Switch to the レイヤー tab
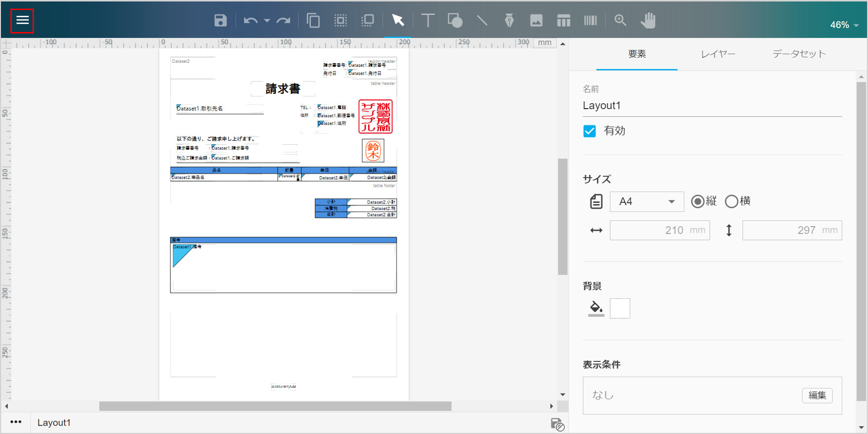The image size is (868, 434). pyautogui.click(x=718, y=54)
